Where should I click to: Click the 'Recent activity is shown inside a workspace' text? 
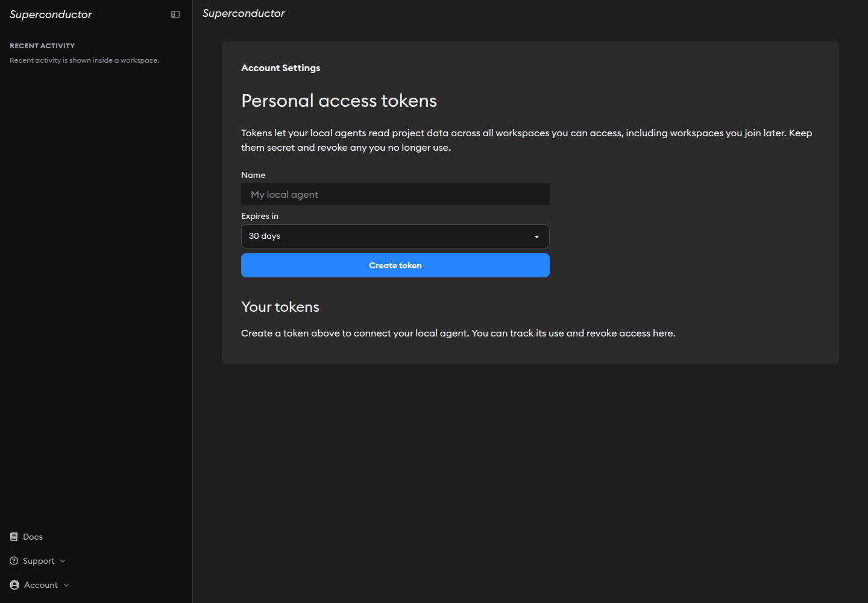(x=84, y=60)
